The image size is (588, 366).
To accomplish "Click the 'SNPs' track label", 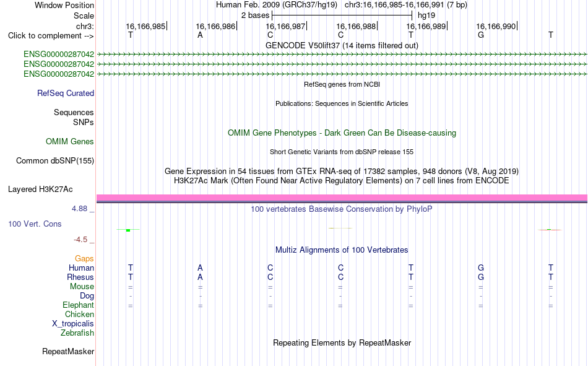I will point(84,123).
